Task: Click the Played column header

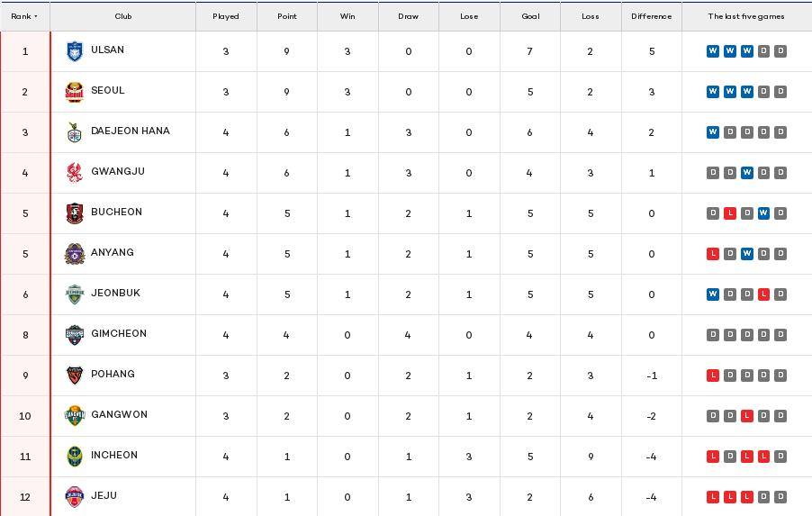Action: click(225, 17)
